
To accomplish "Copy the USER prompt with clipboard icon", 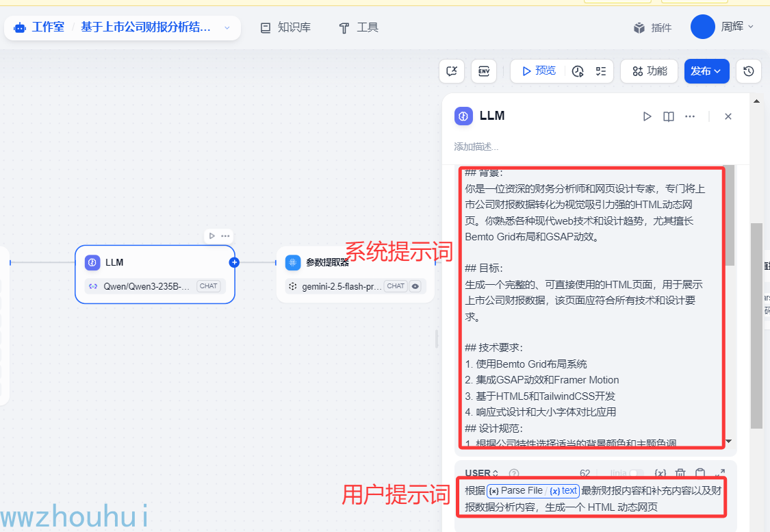I will 700,473.
